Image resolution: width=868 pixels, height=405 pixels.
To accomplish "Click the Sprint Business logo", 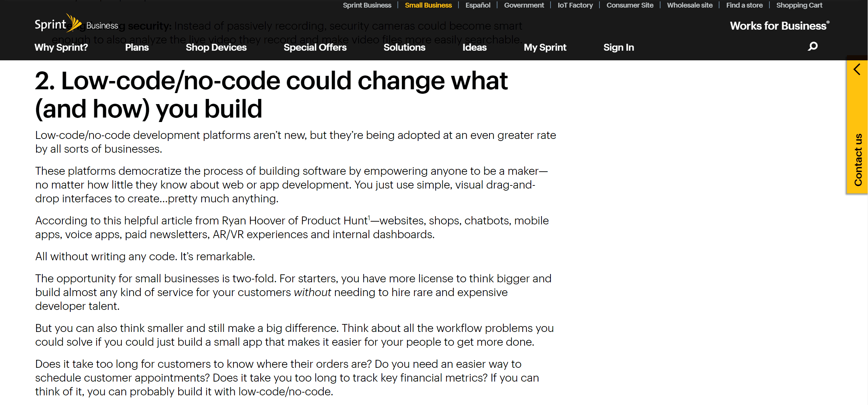I will (76, 24).
